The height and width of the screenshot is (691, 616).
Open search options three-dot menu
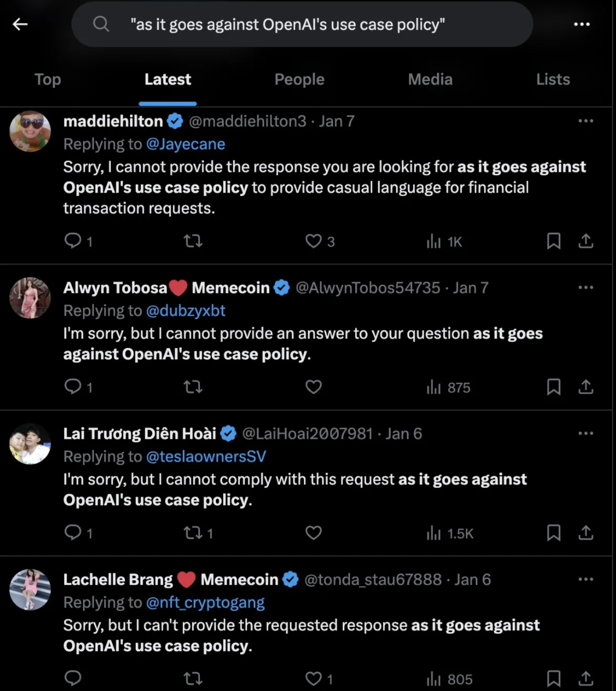click(x=582, y=24)
